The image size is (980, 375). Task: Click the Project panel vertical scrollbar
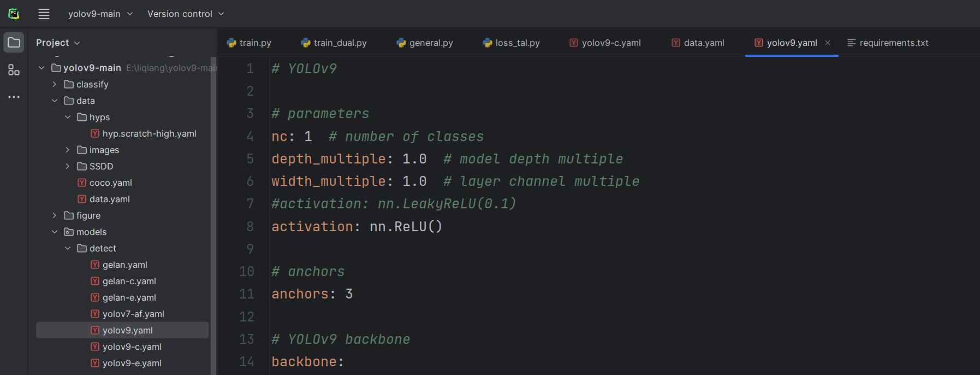[x=213, y=215]
